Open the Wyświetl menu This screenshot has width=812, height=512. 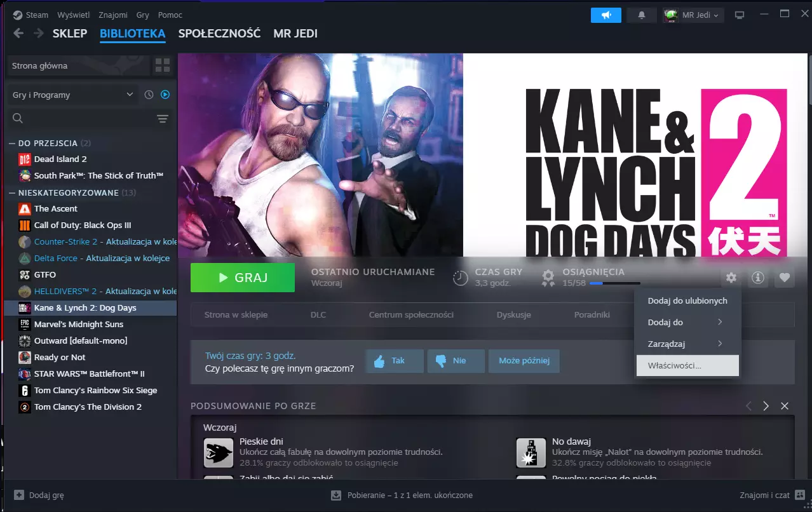(73, 15)
